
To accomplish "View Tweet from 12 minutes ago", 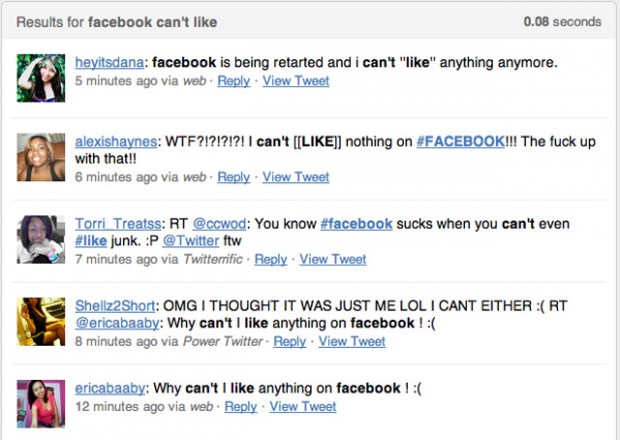I will [303, 407].
